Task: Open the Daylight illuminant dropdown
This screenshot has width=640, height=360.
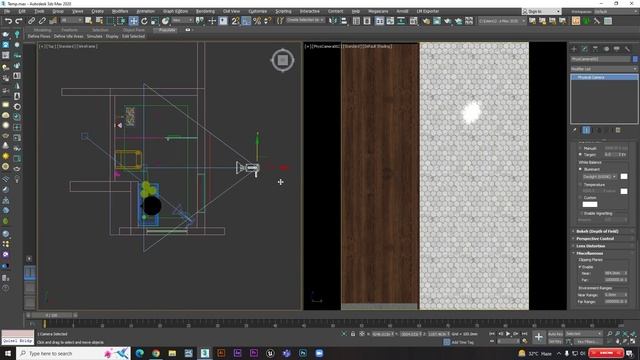Action: pyautogui.click(x=599, y=177)
